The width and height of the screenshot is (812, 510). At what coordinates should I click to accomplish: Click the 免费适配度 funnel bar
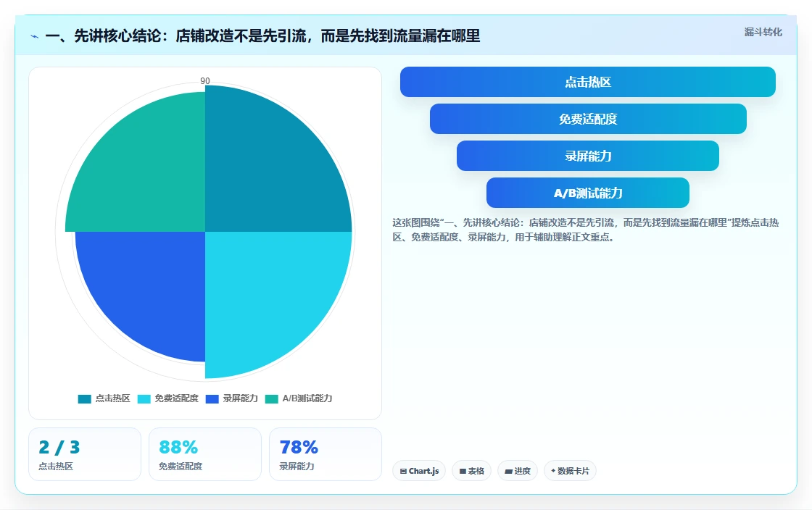click(x=588, y=119)
